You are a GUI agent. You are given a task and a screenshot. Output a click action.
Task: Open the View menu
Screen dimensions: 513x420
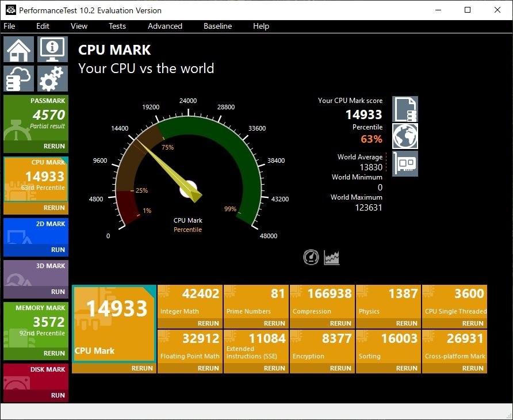tap(79, 26)
